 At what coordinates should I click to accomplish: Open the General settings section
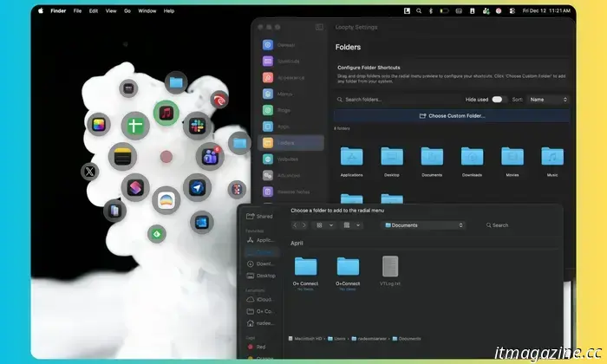pyautogui.click(x=291, y=45)
